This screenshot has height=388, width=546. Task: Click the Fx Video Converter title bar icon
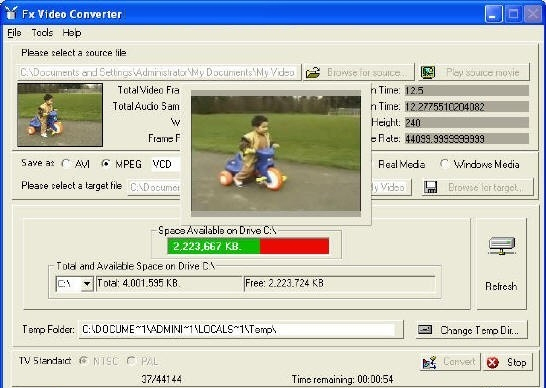click(x=11, y=13)
